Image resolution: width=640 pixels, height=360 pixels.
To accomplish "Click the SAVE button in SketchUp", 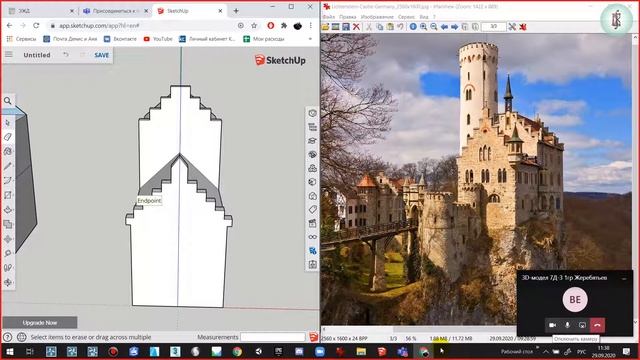I will pyautogui.click(x=102, y=55).
